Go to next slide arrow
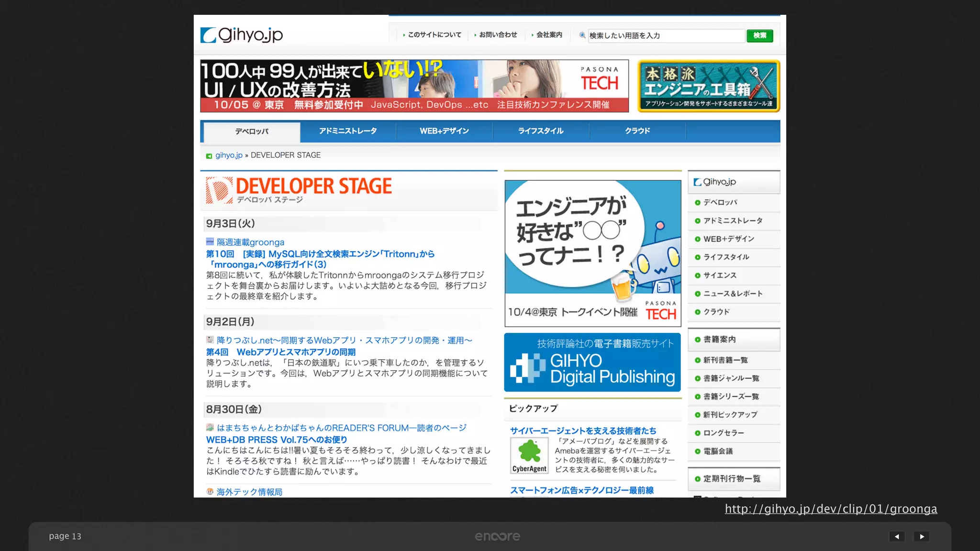Viewport: 980px width, 551px height. pyautogui.click(x=922, y=537)
